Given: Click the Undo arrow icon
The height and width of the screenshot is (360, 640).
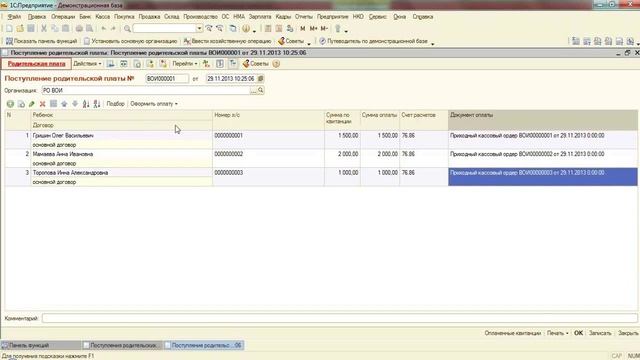Looking at the screenshot, I should tap(104, 29).
